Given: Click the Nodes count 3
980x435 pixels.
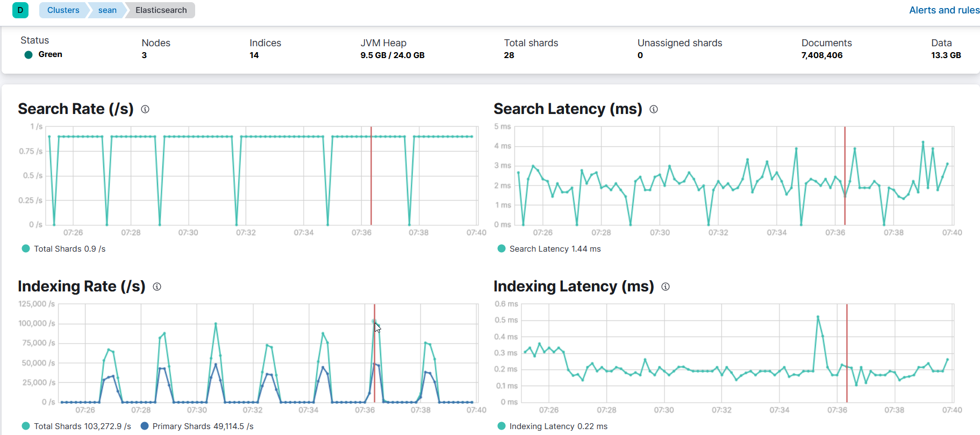Looking at the screenshot, I should point(144,55).
